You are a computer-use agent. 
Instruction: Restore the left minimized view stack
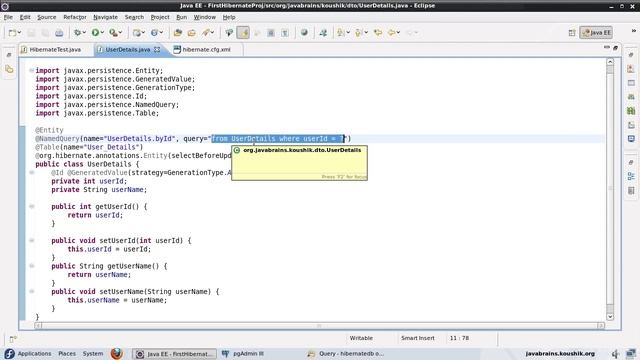pyautogui.click(x=9, y=55)
